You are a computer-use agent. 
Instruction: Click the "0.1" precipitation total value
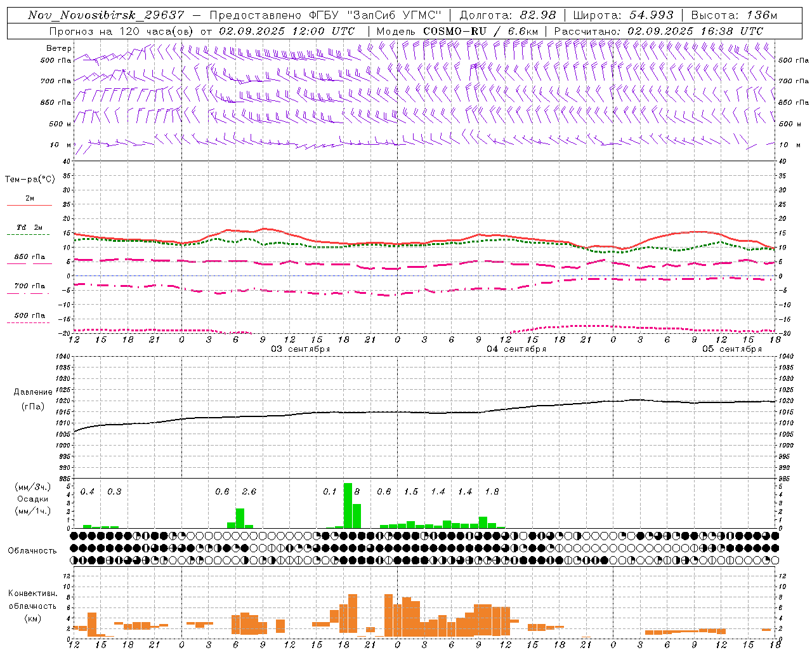(330, 492)
